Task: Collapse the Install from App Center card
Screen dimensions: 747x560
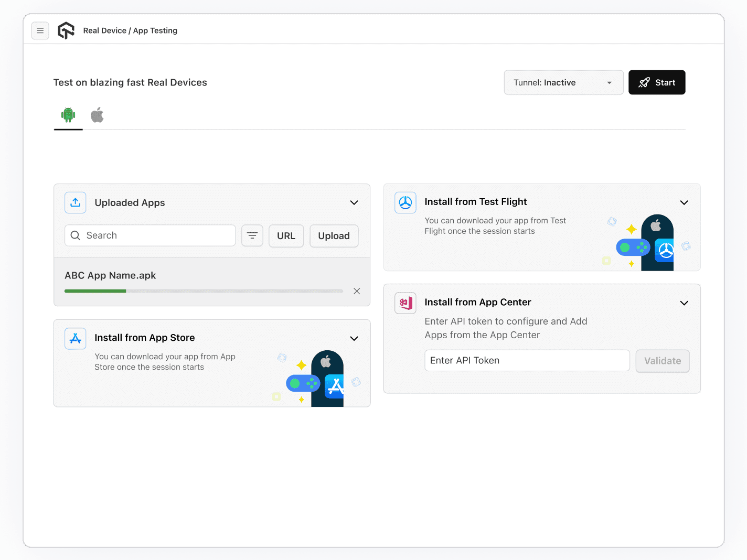Action: click(x=684, y=303)
